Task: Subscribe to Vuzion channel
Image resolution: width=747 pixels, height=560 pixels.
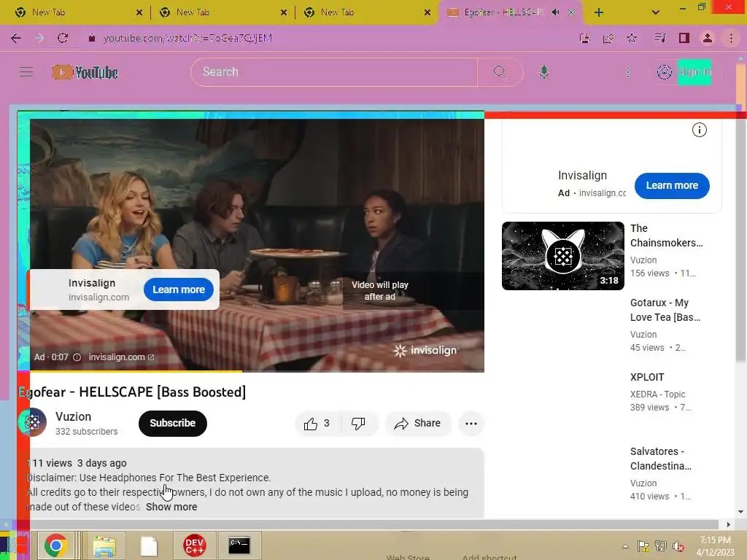Action: point(172,424)
